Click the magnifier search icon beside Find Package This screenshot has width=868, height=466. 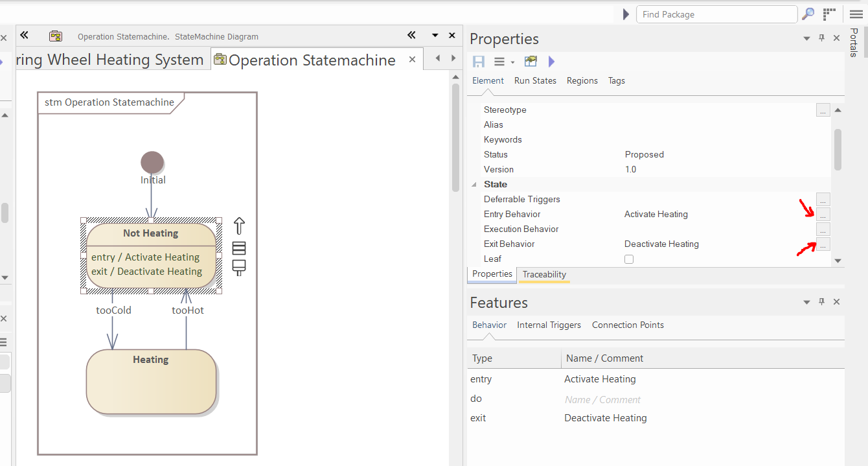click(808, 14)
